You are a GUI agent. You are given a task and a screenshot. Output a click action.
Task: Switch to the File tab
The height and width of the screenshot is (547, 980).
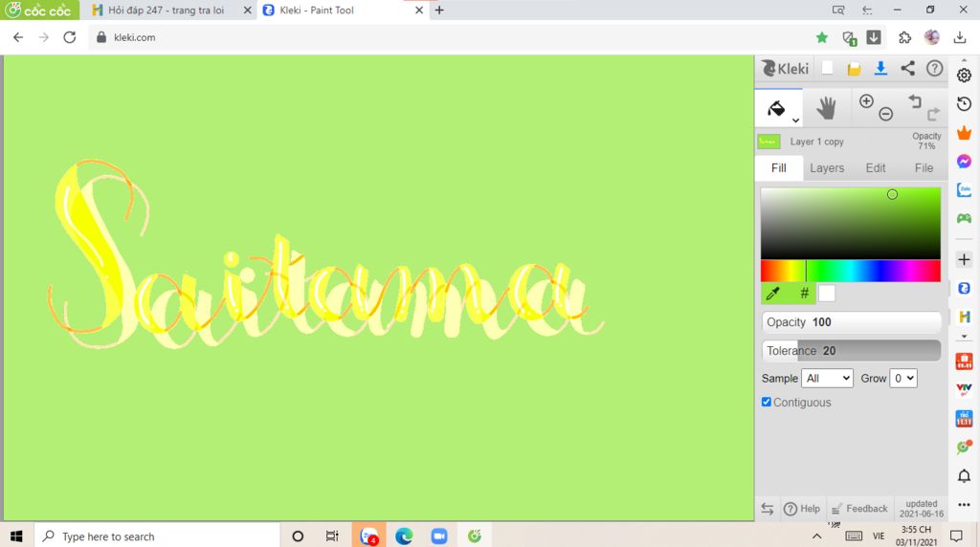[x=924, y=168]
